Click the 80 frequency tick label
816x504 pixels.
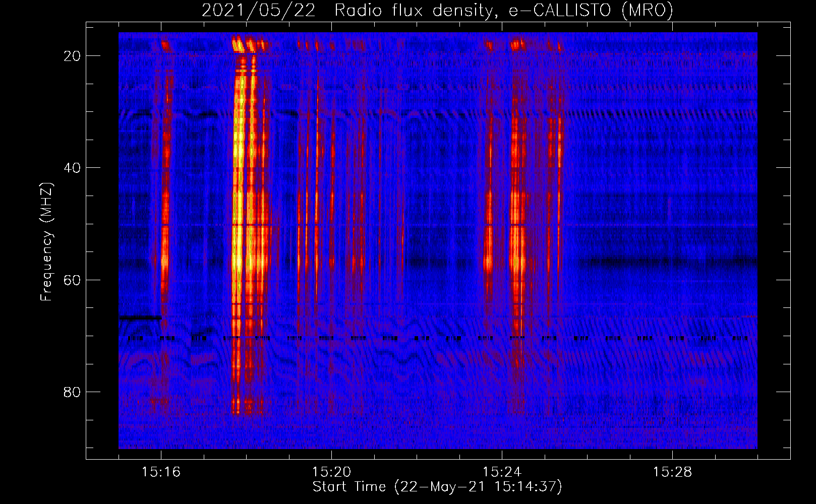click(x=72, y=392)
